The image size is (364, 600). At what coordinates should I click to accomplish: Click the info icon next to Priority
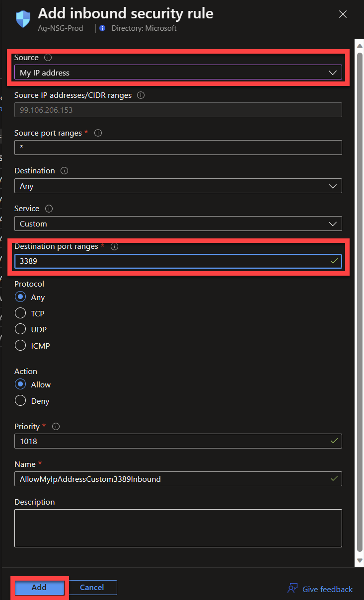click(x=56, y=427)
